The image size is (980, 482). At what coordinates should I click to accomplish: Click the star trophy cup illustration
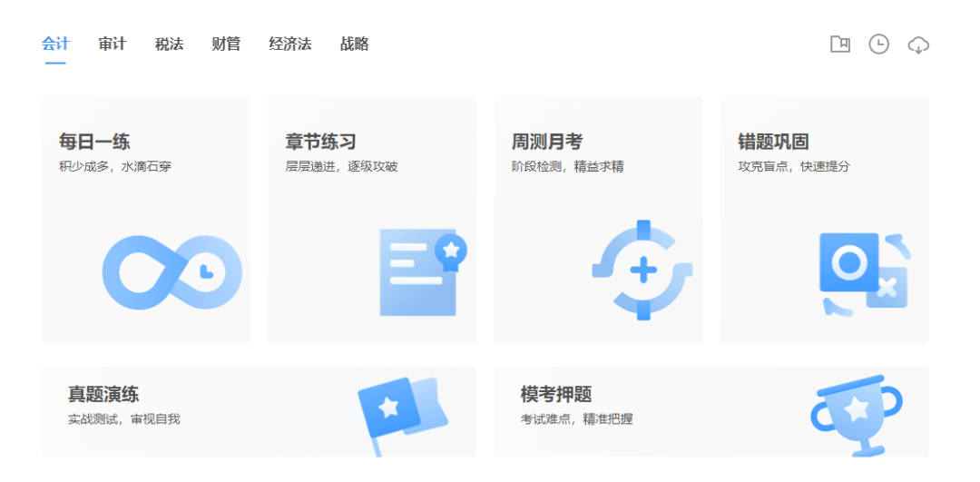point(857,415)
